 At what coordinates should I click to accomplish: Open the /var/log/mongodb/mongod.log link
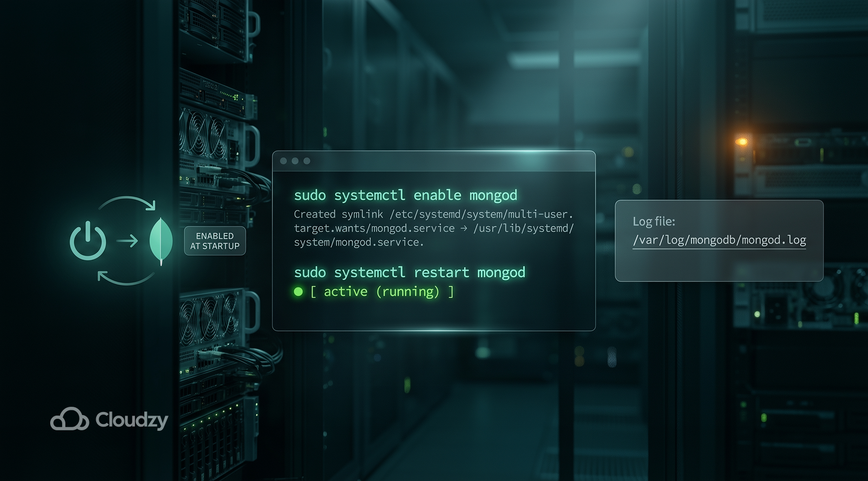(719, 240)
